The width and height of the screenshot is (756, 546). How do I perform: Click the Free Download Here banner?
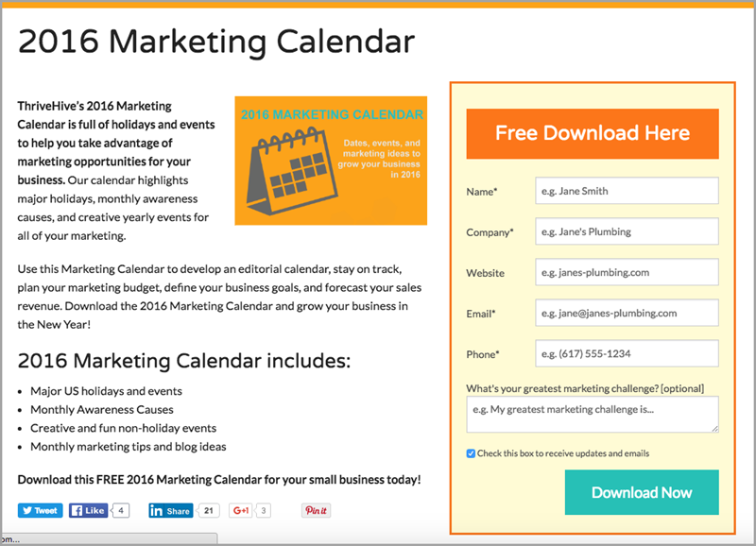pyautogui.click(x=593, y=133)
